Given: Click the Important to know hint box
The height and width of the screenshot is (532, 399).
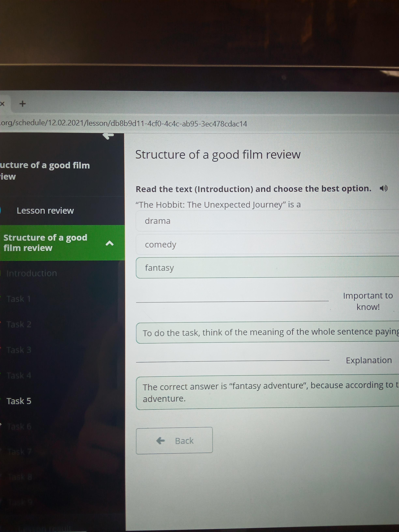Looking at the screenshot, I should [267, 333].
